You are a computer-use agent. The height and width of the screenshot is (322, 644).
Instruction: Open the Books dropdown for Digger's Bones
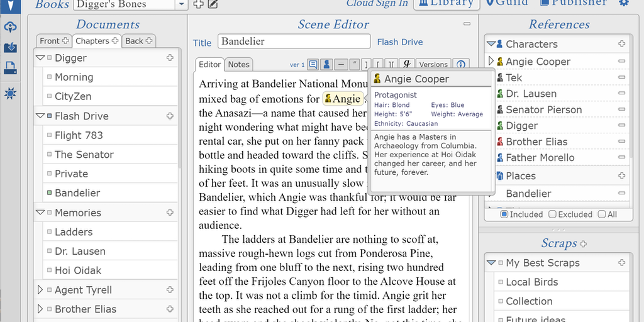click(x=181, y=4)
